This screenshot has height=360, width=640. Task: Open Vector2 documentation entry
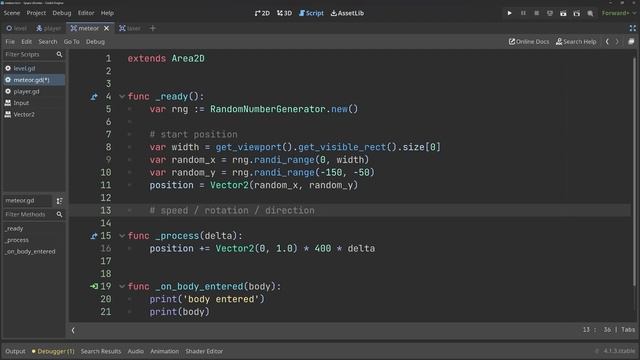click(x=33, y=114)
